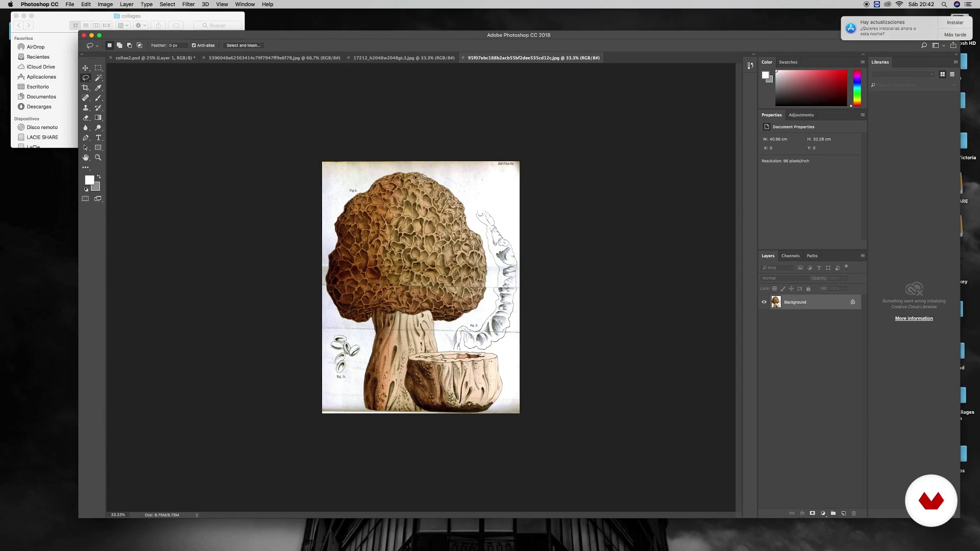Screen dimensions: 980x551
Task: Select the Eraser tool
Action: tap(85, 118)
